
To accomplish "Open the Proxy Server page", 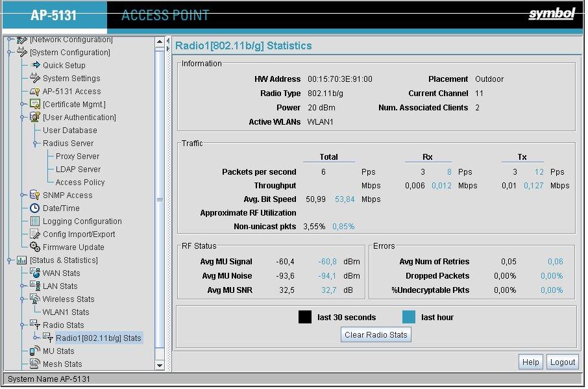I will [x=78, y=156].
